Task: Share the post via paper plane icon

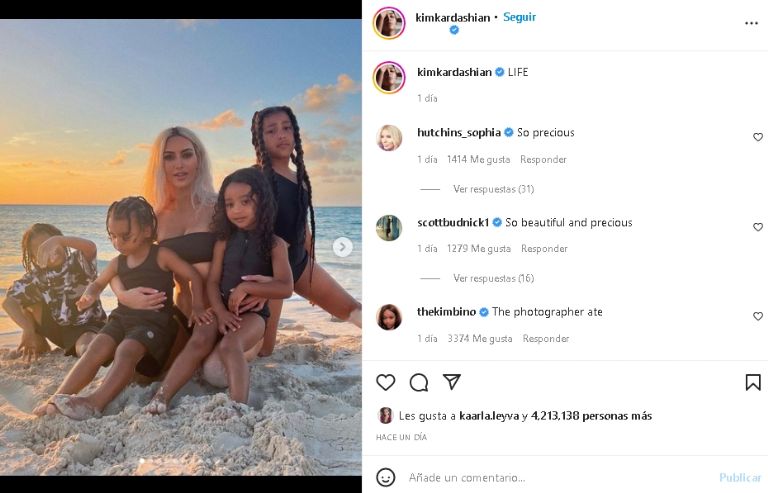Action: [452, 382]
